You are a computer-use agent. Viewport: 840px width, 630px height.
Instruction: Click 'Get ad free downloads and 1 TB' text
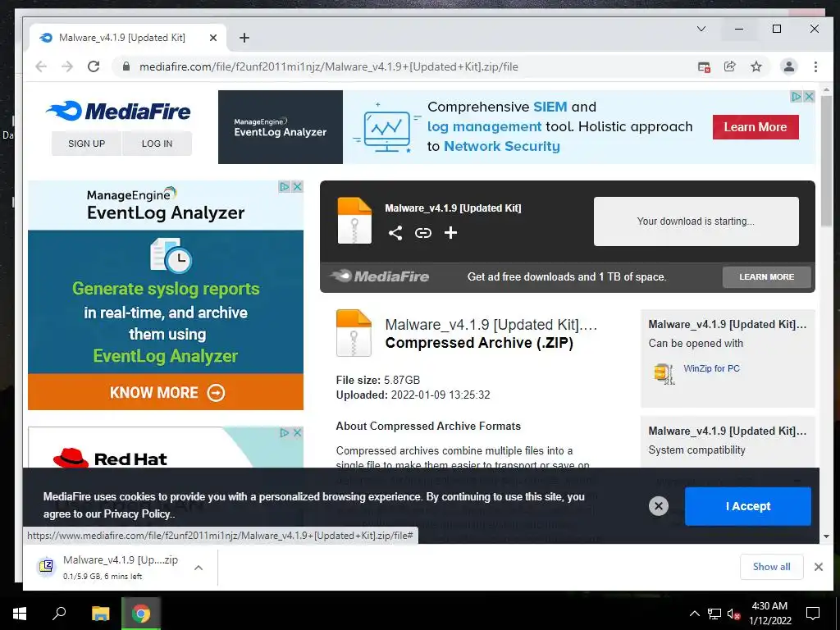pos(566,277)
